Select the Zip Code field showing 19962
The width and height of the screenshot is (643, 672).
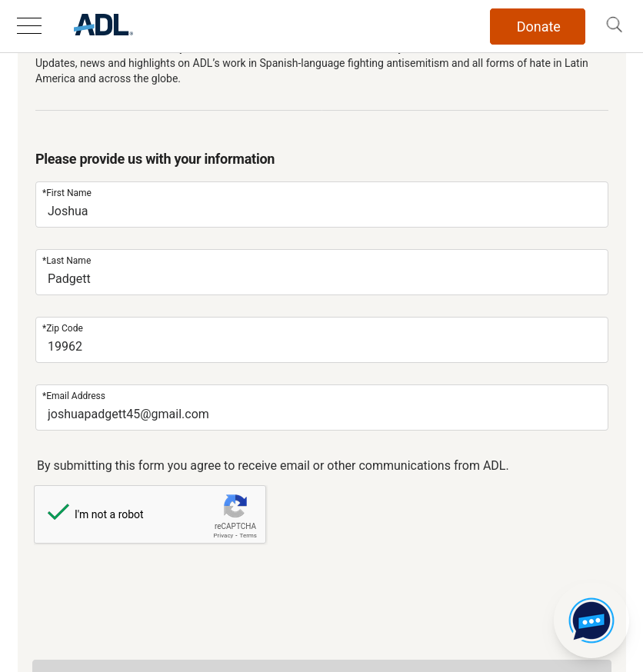click(321, 346)
